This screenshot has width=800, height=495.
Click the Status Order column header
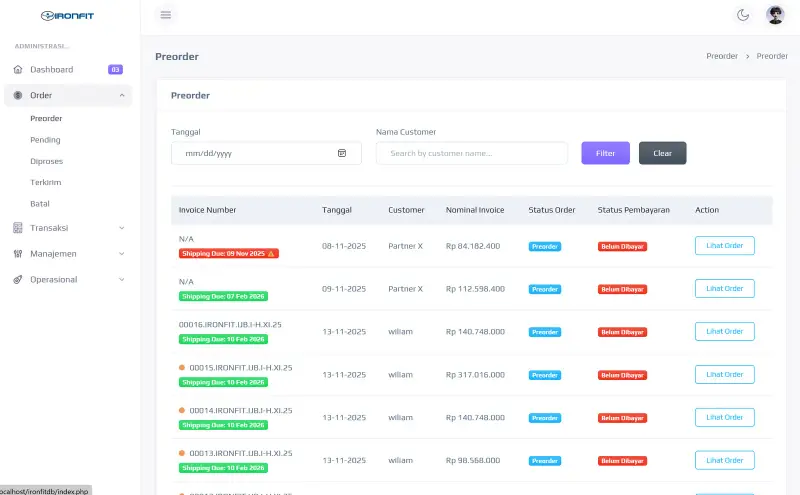coord(552,210)
